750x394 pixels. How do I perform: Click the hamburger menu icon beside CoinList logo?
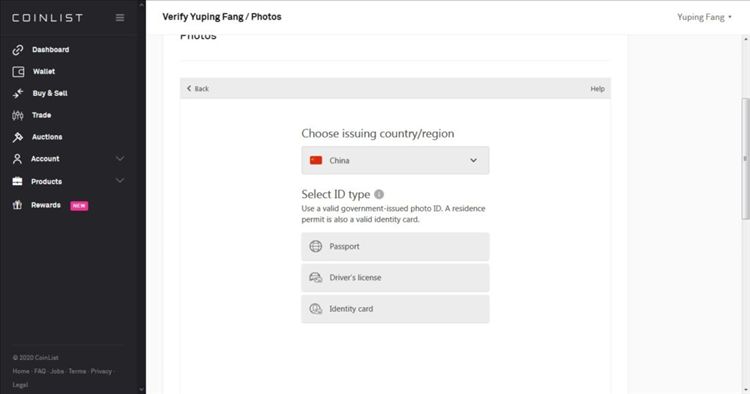[120, 18]
